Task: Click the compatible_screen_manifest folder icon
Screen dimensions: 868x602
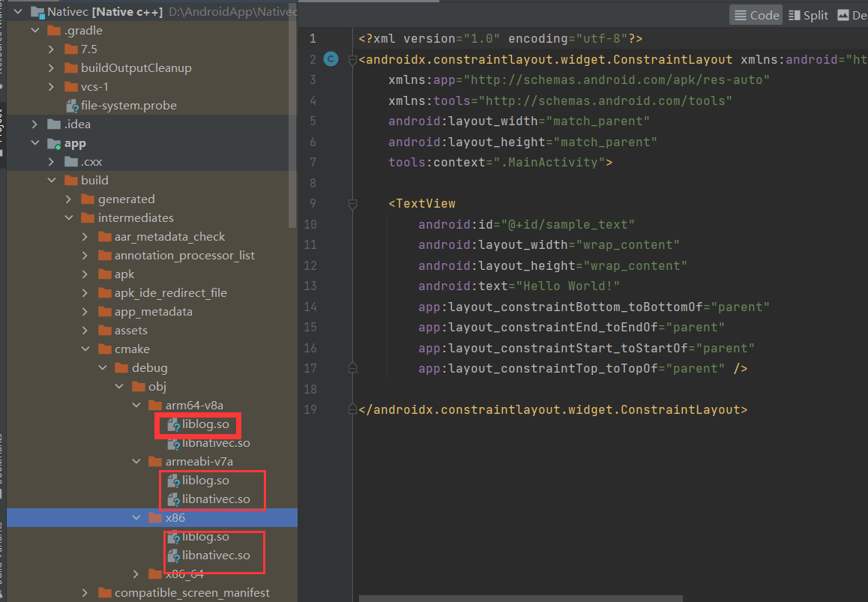Action: point(105,593)
